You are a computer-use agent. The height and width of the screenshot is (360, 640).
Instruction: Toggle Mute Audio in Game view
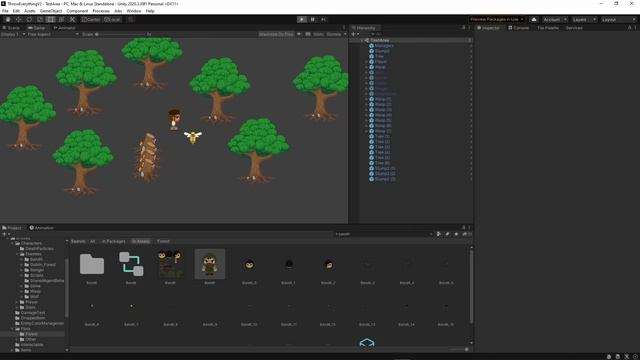tap(299, 34)
